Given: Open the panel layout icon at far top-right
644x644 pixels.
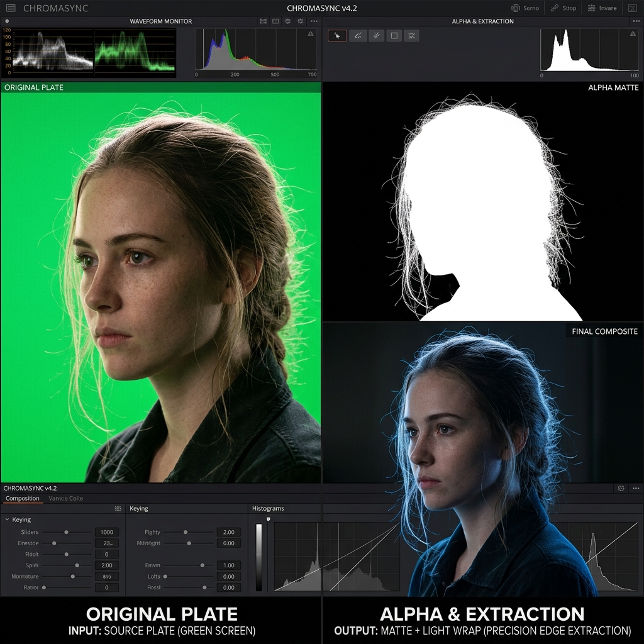Looking at the screenshot, I should click(632, 8).
